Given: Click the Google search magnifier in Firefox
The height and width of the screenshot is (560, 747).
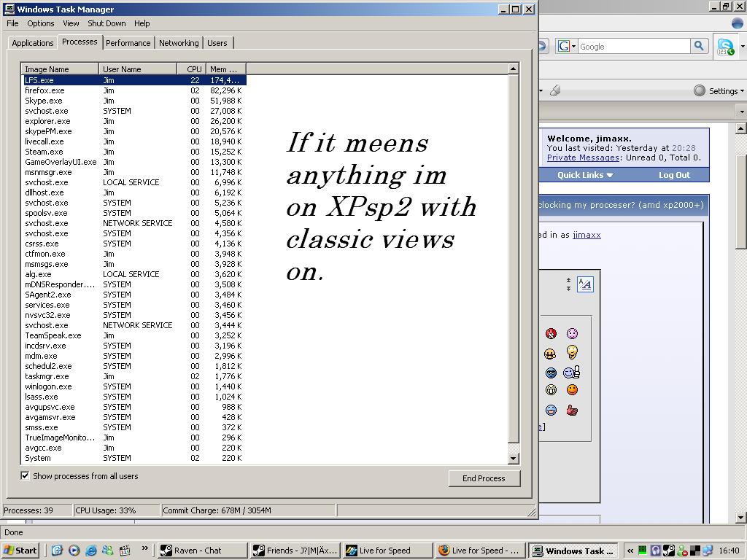Looking at the screenshot, I should tap(698, 46).
